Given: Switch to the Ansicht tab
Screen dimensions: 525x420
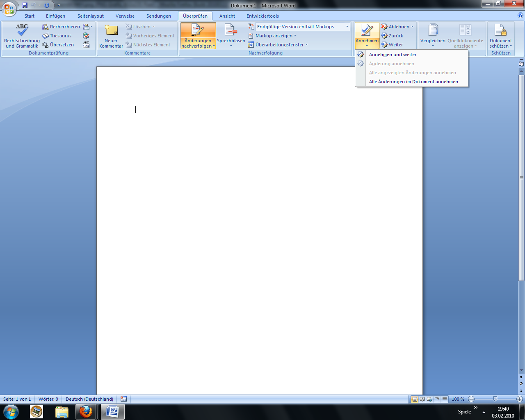Looking at the screenshot, I should [227, 16].
